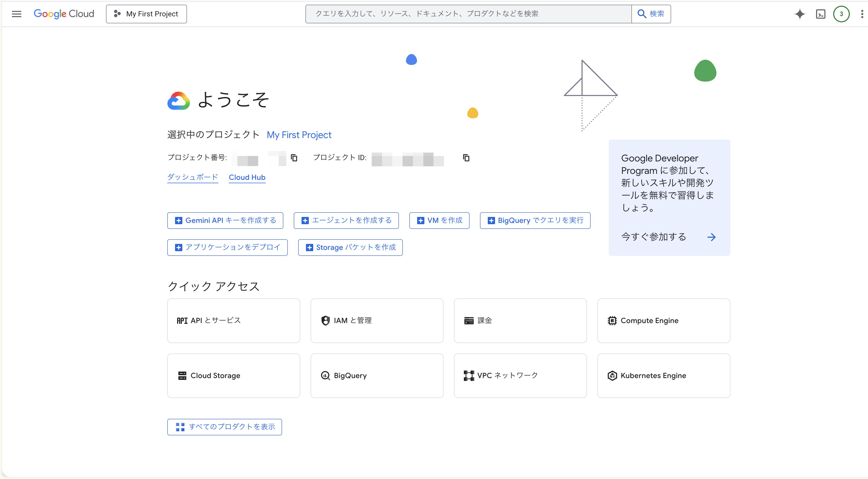The height and width of the screenshot is (479, 868).
Task: Open the Kubernetes Engine card
Action: [664, 375]
